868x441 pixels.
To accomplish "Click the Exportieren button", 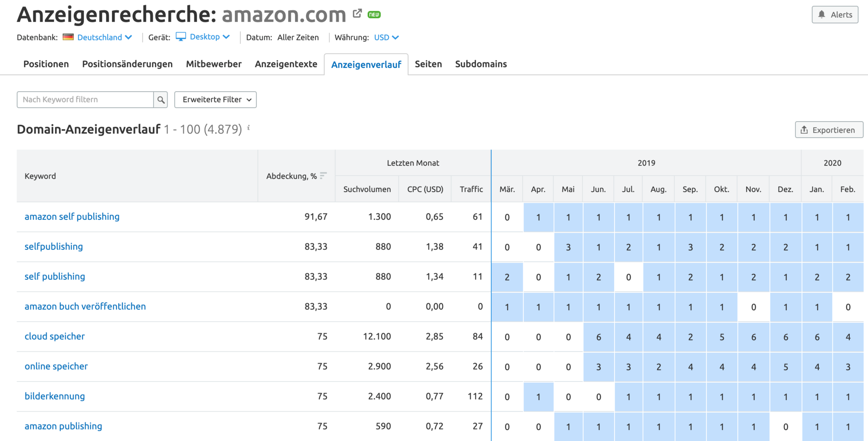I will 829,130.
